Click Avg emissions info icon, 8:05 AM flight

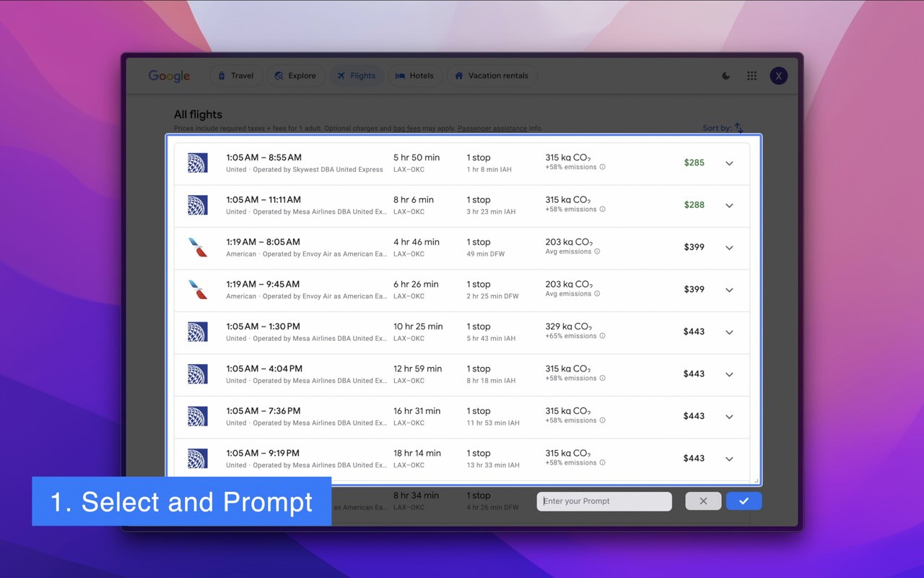(597, 251)
